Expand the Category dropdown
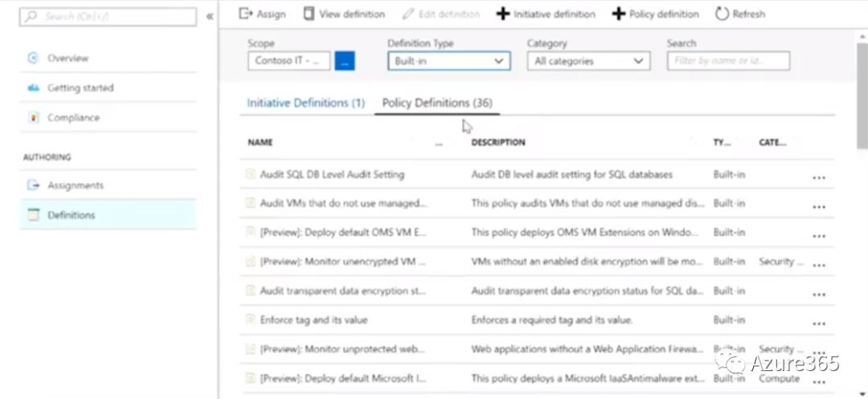The width and height of the screenshot is (868, 399). tap(588, 61)
